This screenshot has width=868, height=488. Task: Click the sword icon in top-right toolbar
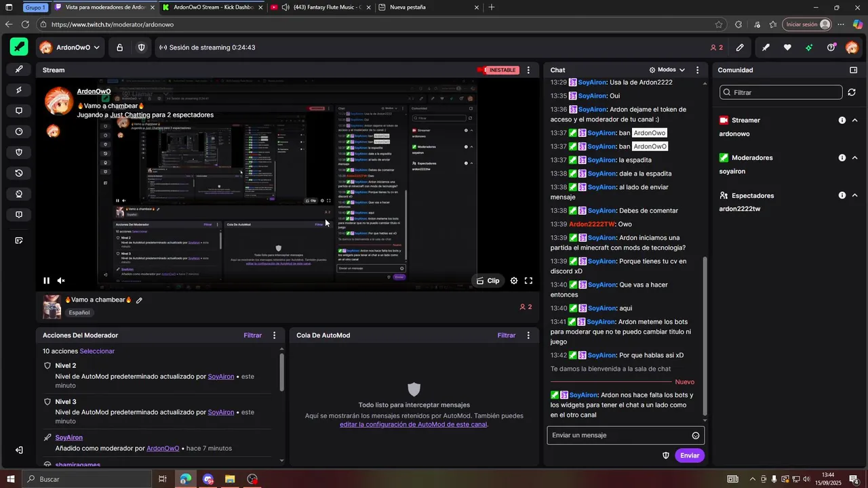pyautogui.click(x=766, y=47)
